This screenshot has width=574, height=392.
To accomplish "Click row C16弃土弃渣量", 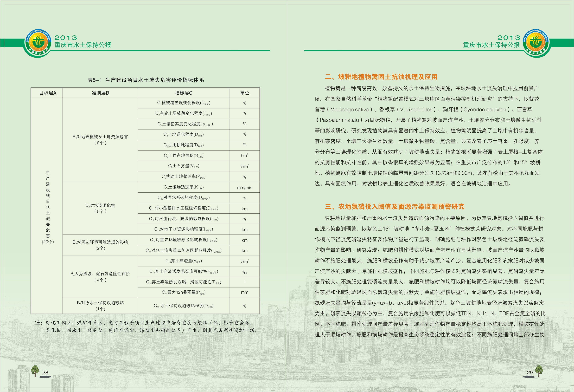I will [x=183, y=261].
